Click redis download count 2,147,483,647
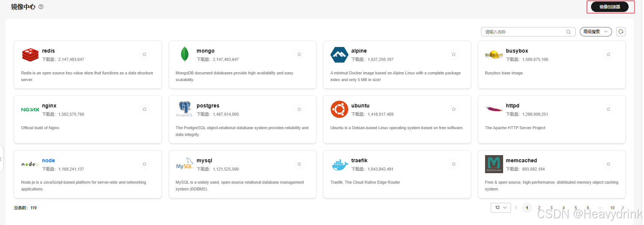This screenshot has width=644, height=225. coord(71,59)
